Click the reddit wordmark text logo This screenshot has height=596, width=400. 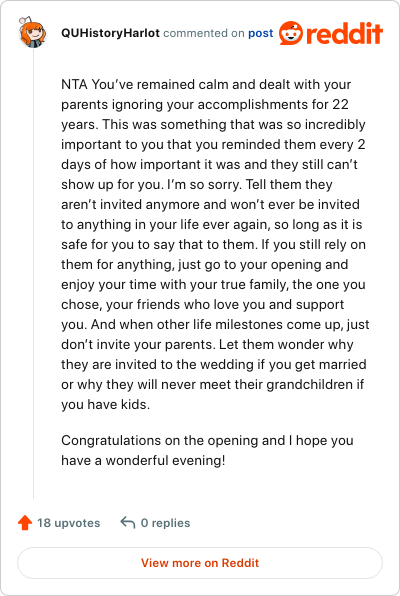(344, 33)
